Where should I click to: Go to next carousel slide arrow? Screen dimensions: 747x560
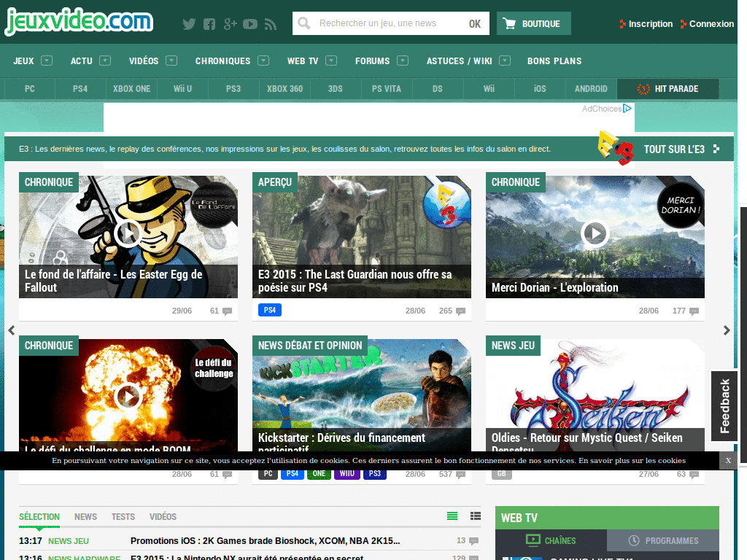coord(727,330)
